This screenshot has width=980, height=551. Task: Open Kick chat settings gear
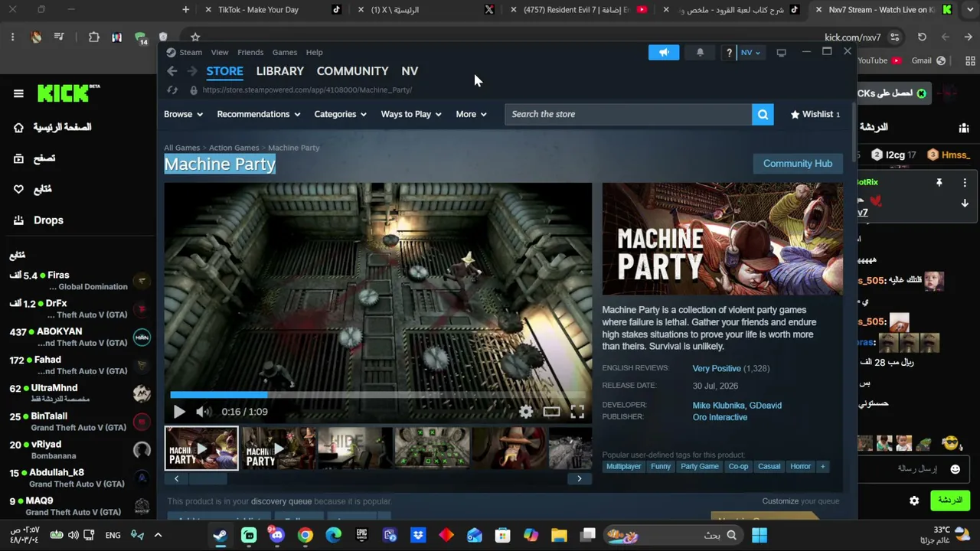click(x=914, y=500)
